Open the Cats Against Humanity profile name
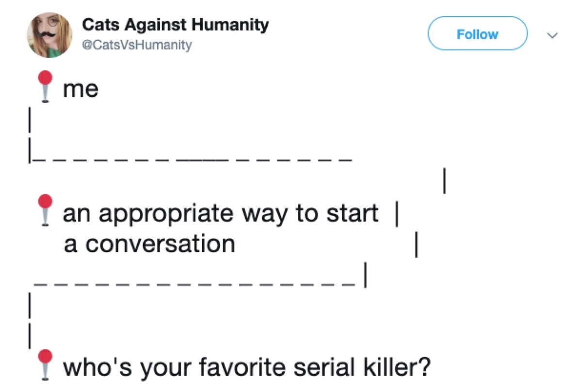 click(175, 24)
